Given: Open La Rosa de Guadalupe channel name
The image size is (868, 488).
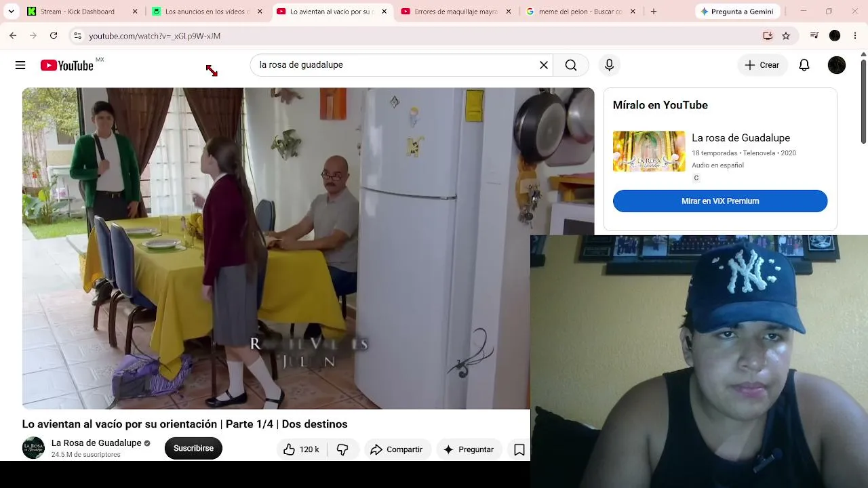Looking at the screenshot, I should coord(96,443).
